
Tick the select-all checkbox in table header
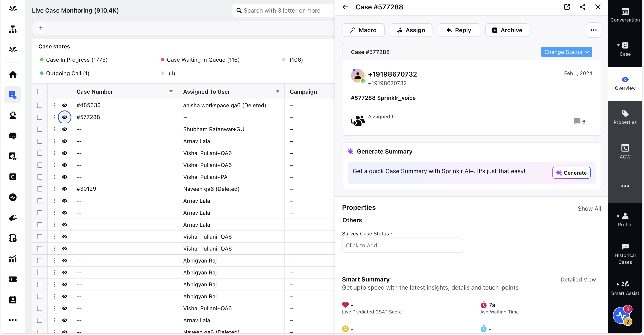coord(39,91)
